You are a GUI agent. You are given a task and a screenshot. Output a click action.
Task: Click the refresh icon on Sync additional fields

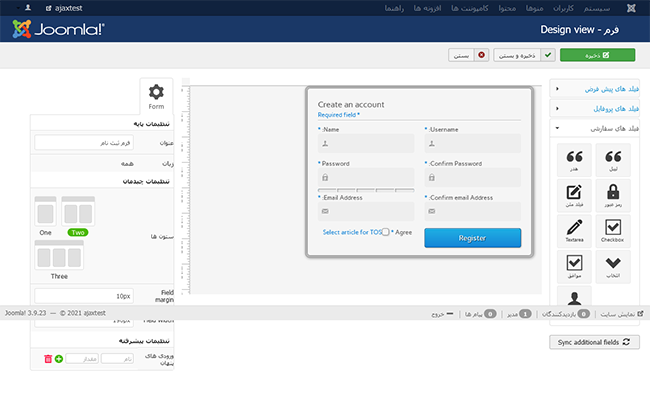[626, 342]
